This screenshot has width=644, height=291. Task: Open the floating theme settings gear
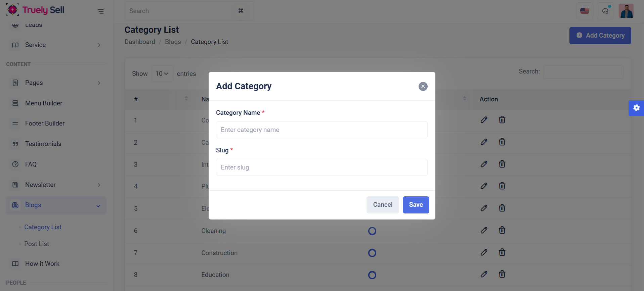[x=636, y=108]
